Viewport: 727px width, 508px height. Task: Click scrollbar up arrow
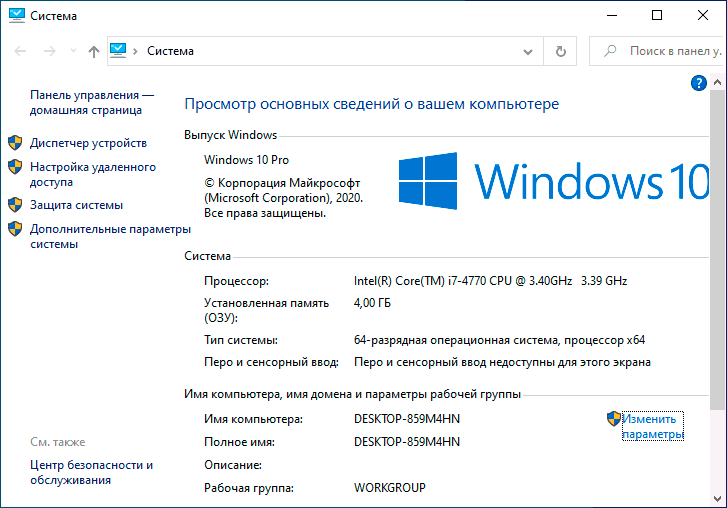pos(717,83)
